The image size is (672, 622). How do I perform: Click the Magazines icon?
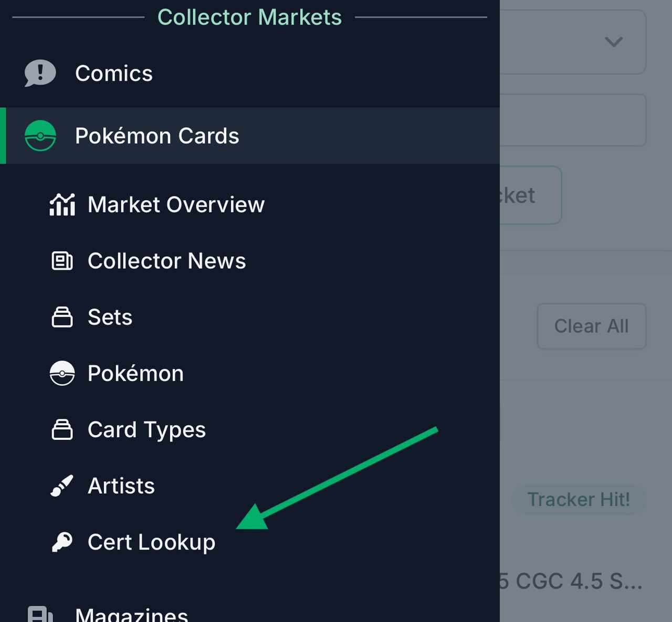pos(40,615)
